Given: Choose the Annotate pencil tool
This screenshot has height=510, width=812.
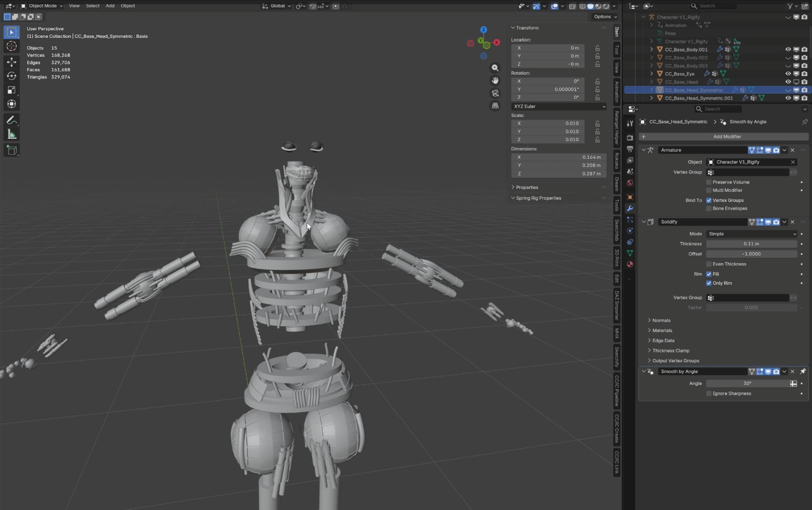Looking at the screenshot, I should tap(11, 120).
